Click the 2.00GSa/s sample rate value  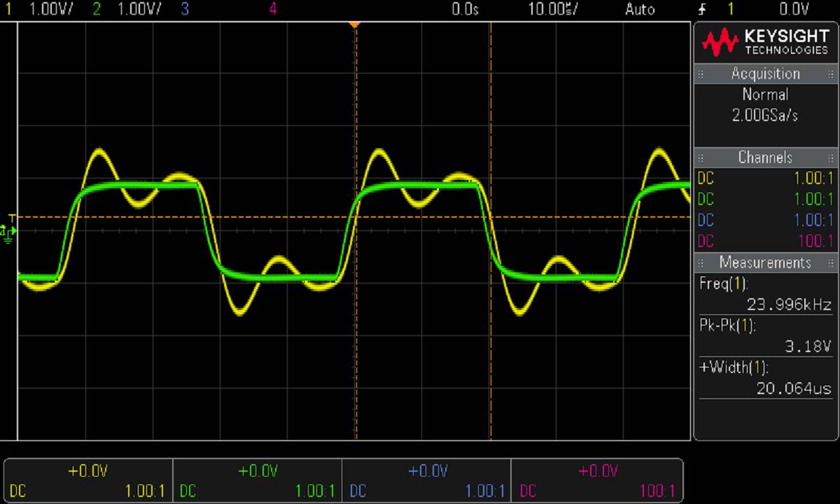pyautogui.click(x=765, y=115)
